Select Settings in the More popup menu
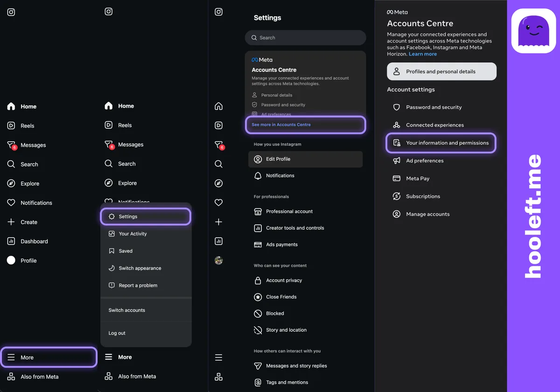The height and width of the screenshot is (392, 560). [x=146, y=217]
